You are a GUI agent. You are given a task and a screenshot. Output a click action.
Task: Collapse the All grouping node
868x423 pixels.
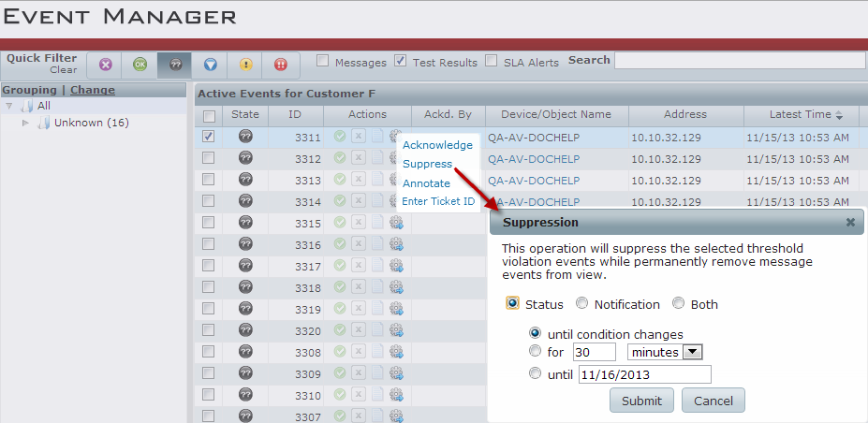(x=9, y=106)
